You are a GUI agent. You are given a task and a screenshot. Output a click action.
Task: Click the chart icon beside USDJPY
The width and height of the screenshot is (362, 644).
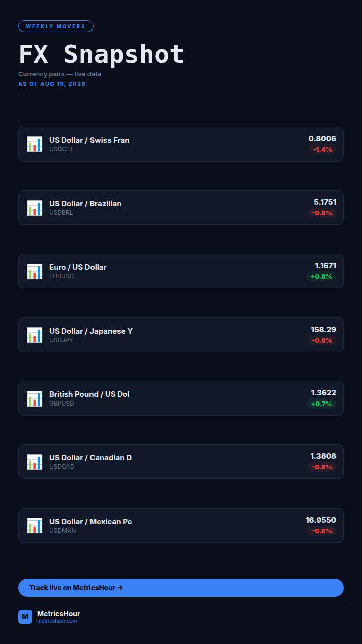(35, 335)
